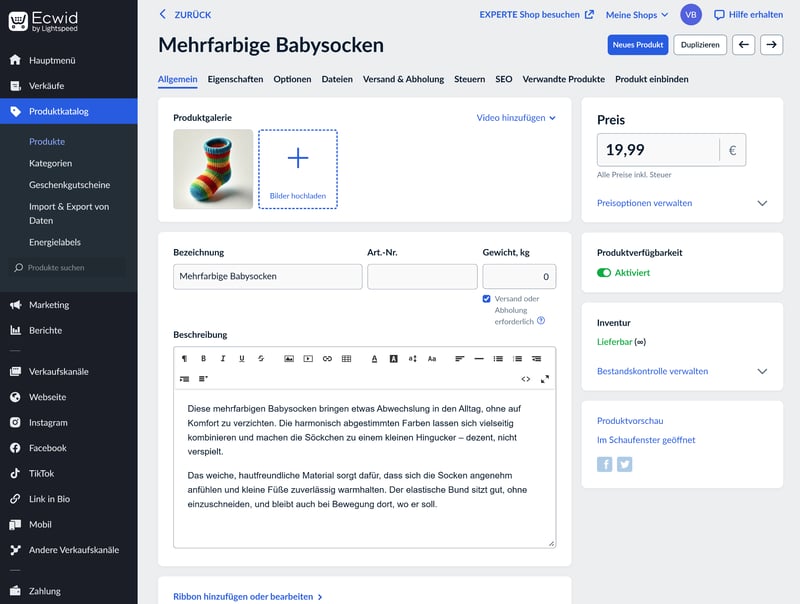Insert an image into the description
This screenshot has width=800, height=604.
pos(289,358)
